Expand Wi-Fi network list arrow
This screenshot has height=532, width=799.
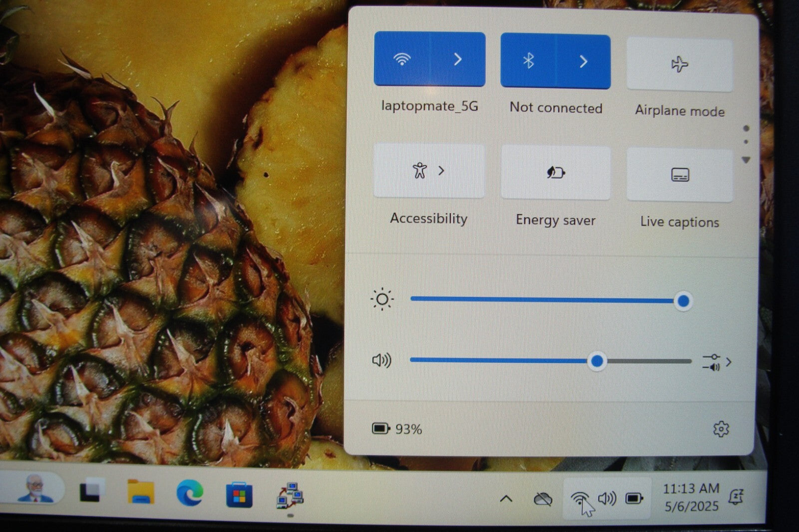pos(457,59)
